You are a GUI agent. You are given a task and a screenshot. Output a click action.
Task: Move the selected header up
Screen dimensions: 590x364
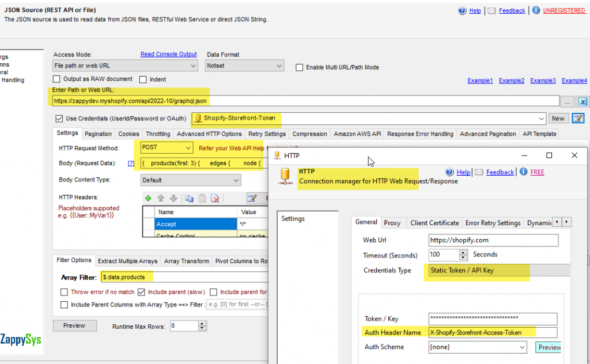click(x=161, y=198)
